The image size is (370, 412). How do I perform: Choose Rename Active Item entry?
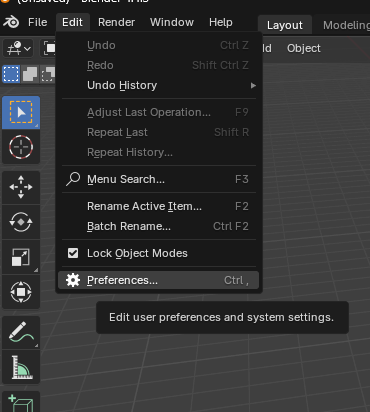click(x=159, y=206)
